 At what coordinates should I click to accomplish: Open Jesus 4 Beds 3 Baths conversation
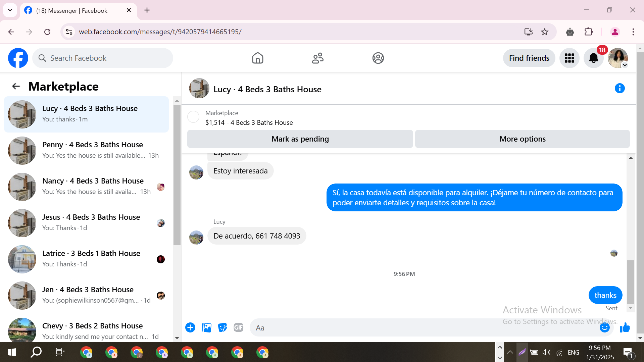pyautogui.click(x=86, y=223)
